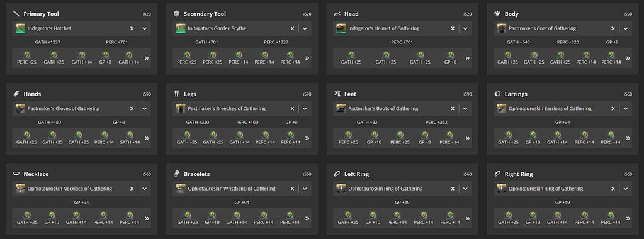Expand materia options for Hands slot
Screen dimensions: 644x239
pos(147,138)
